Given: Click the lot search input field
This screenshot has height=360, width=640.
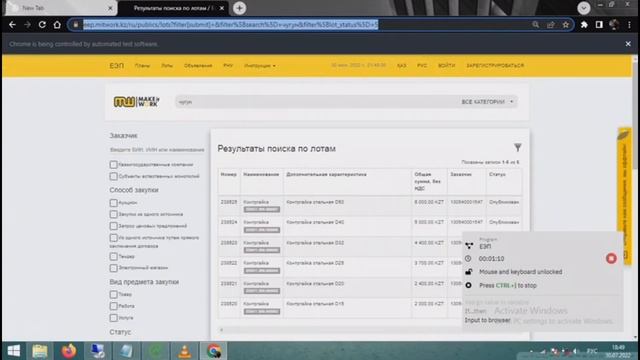Looking at the screenshot, I should tap(316, 102).
